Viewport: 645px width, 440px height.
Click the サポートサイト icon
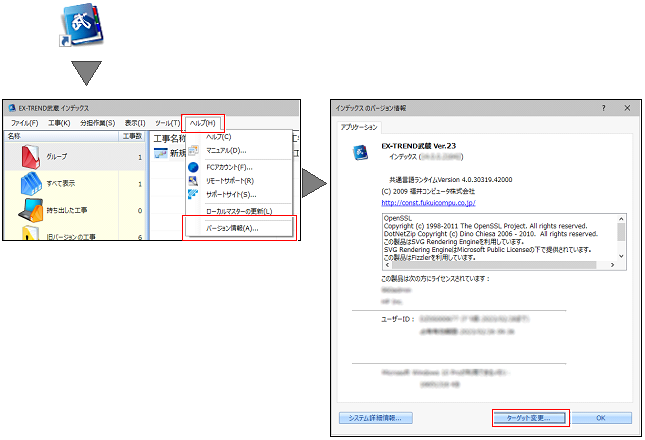(193, 194)
